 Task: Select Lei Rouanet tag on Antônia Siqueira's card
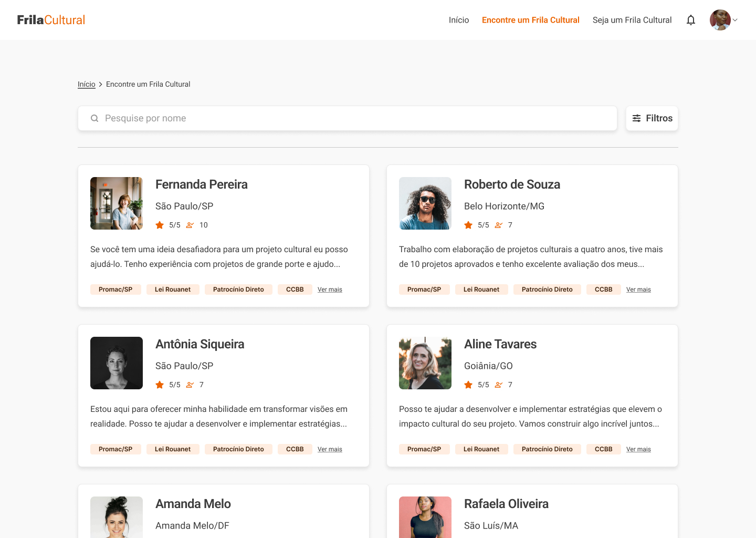tap(173, 449)
